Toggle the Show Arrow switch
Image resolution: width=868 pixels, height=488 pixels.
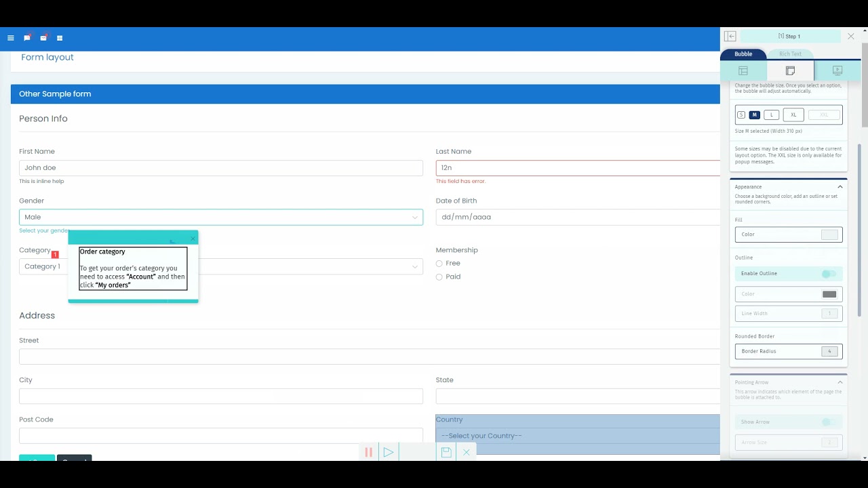tap(829, 422)
